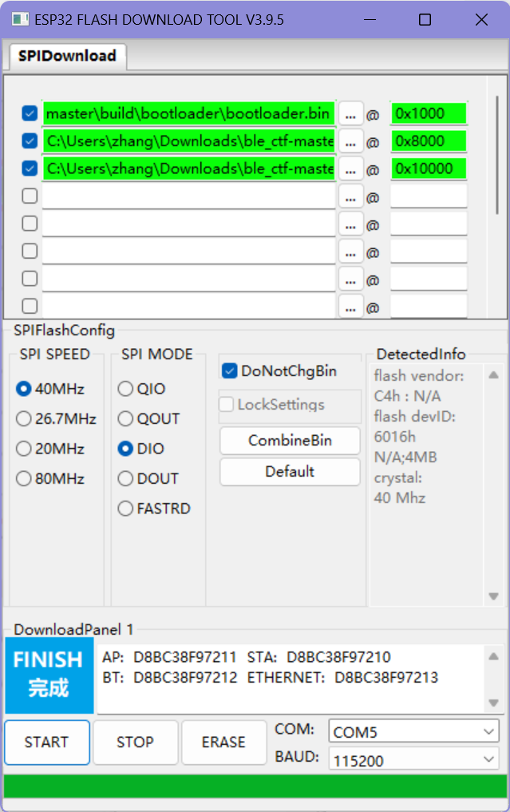Image resolution: width=510 pixels, height=812 pixels.
Task: Click the fourth row empty file path field
Action: coord(188,196)
